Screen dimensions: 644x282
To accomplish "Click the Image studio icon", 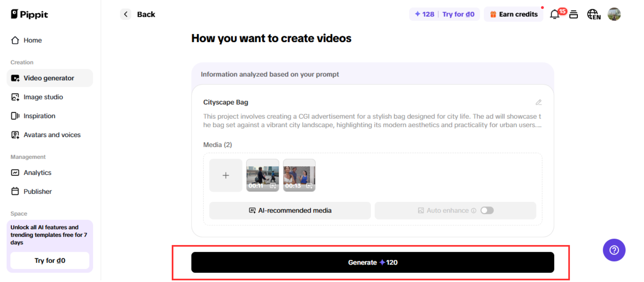I will click(x=15, y=97).
